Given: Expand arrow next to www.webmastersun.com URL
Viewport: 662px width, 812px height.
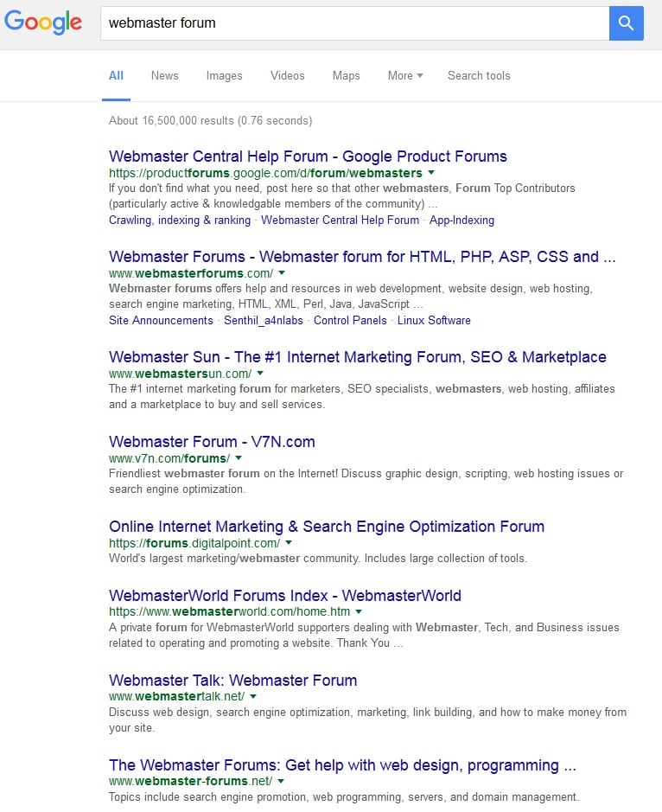Looking at the screenshot, I should [x=260, y=374].
